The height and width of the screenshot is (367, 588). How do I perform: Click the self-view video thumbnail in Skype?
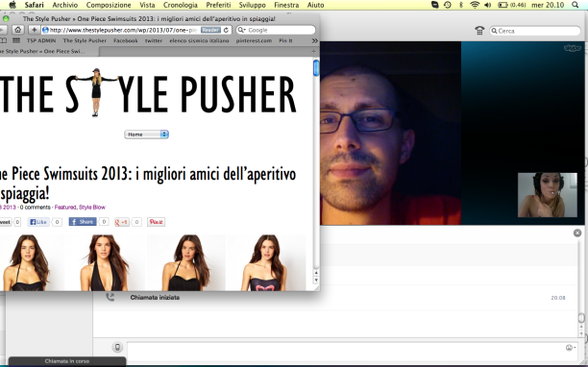pyautogui.click(x=548, y=195)
